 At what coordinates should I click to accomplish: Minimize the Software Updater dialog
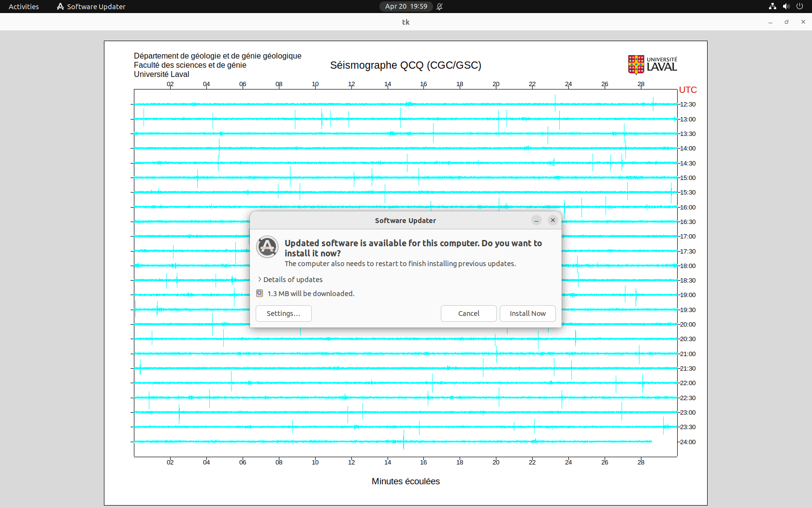click(x=536, y=220)
